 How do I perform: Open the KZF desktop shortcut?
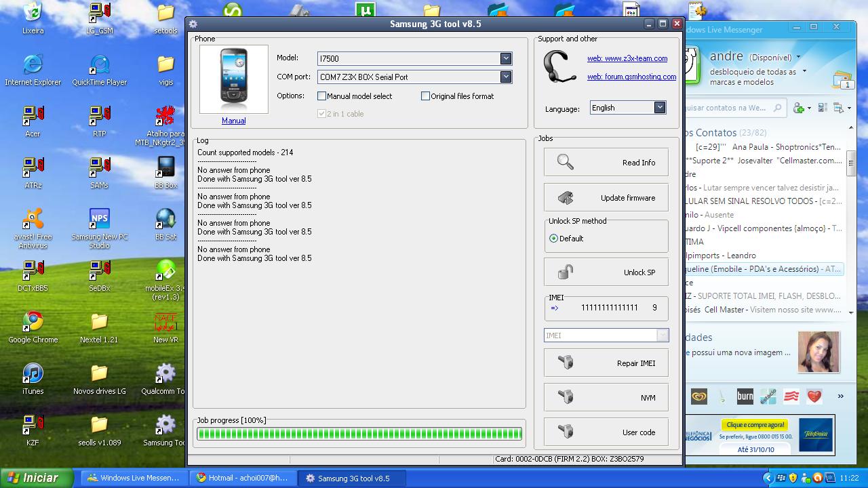(x=33, y=430)
